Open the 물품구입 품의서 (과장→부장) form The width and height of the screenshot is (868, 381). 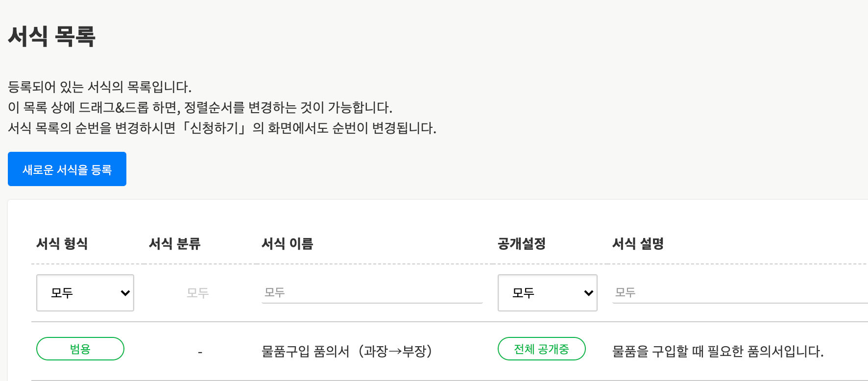coord(347,351)
